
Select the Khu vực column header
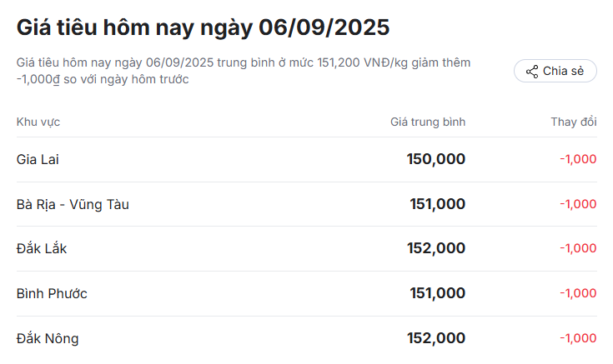tap(38, 122)
